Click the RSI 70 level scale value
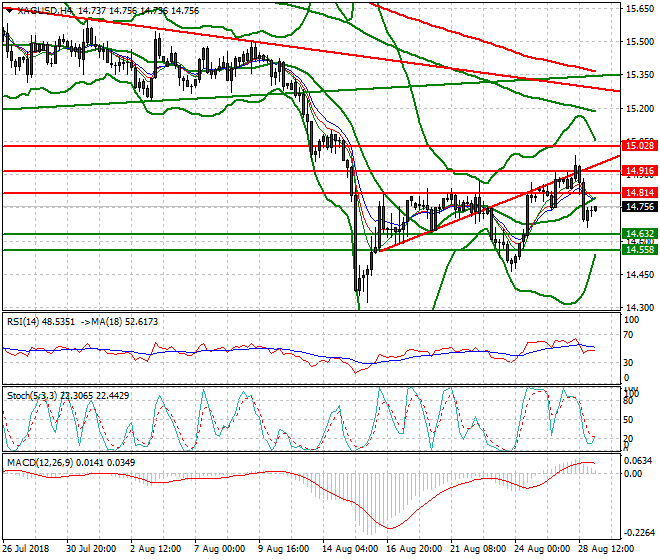 pos(628,335)
